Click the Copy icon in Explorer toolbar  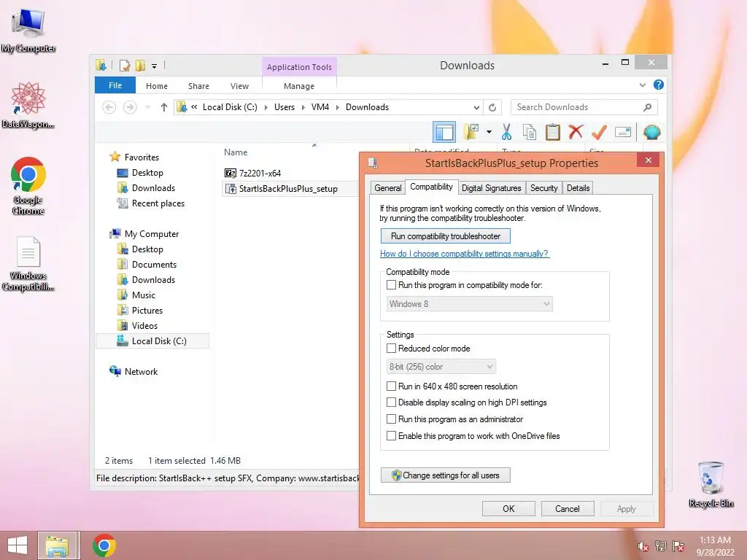coord(530,133)
